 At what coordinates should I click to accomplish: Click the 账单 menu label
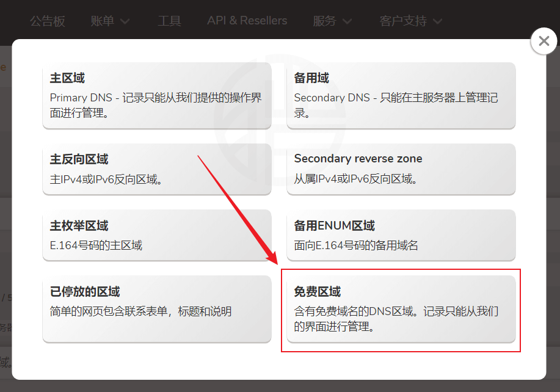tap(102, 21)
